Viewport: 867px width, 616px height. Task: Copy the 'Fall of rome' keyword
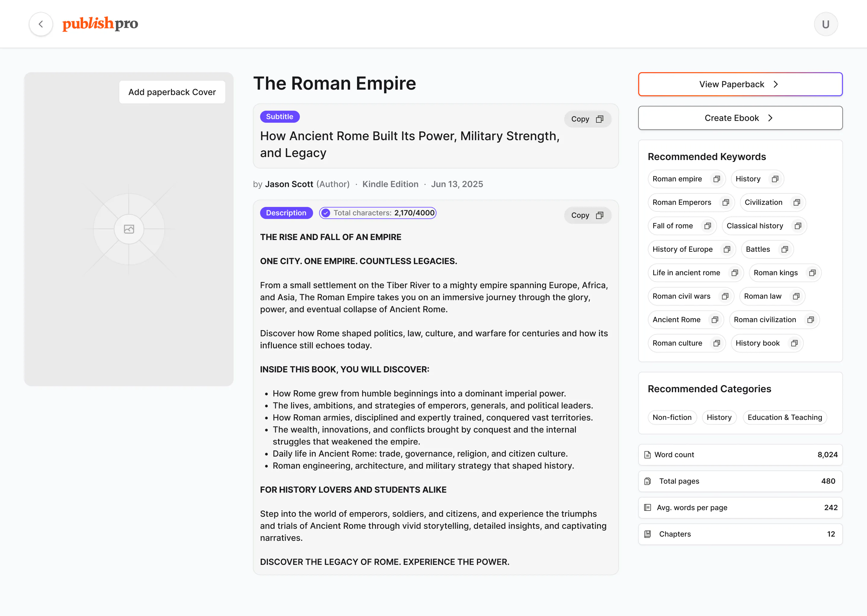tap(707, 226)
